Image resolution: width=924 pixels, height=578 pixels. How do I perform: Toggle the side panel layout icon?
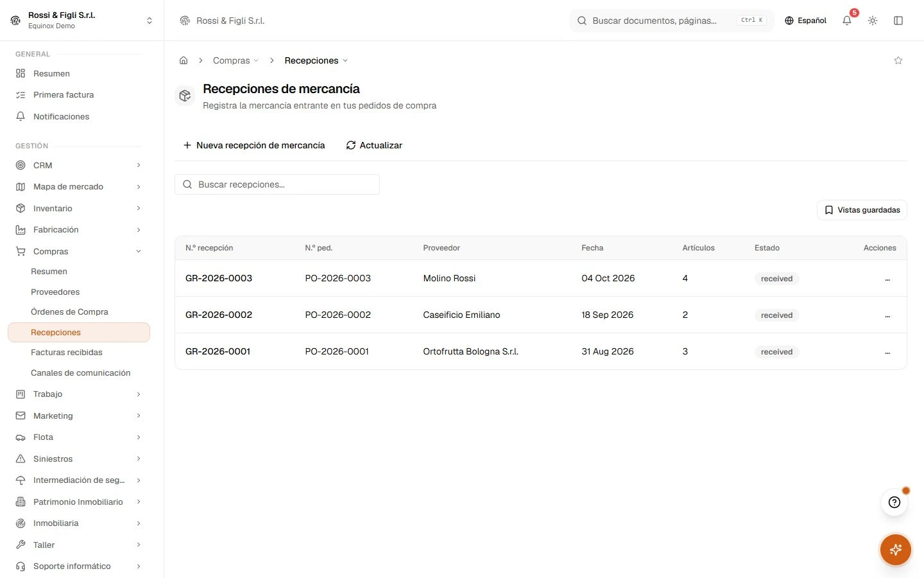(898, 21)
